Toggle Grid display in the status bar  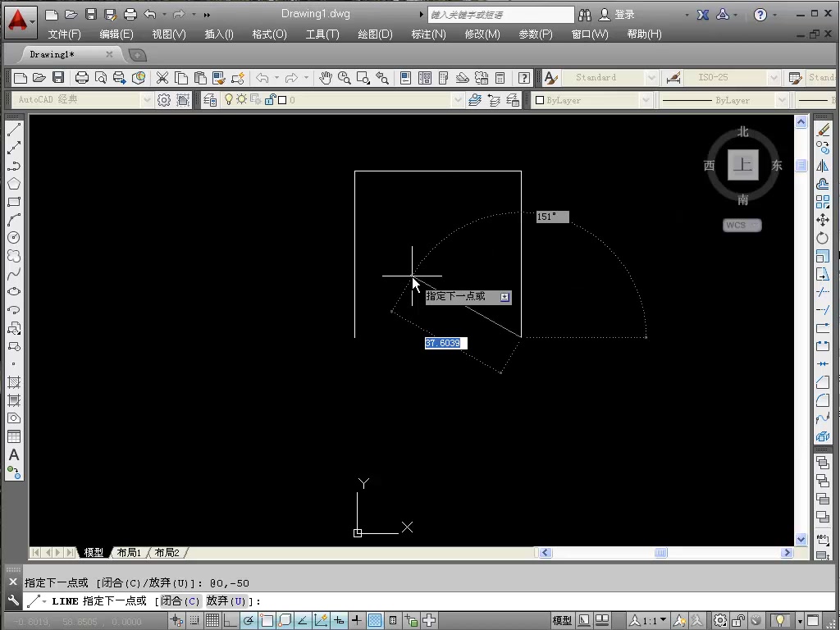pos(212,620)
